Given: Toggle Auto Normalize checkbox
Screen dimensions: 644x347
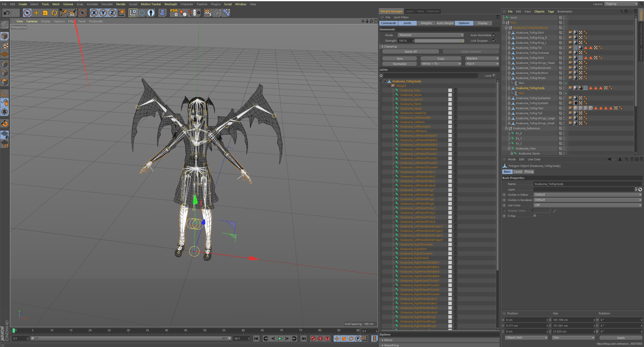Looking at the screenshot, I should [x=494, y=35].
